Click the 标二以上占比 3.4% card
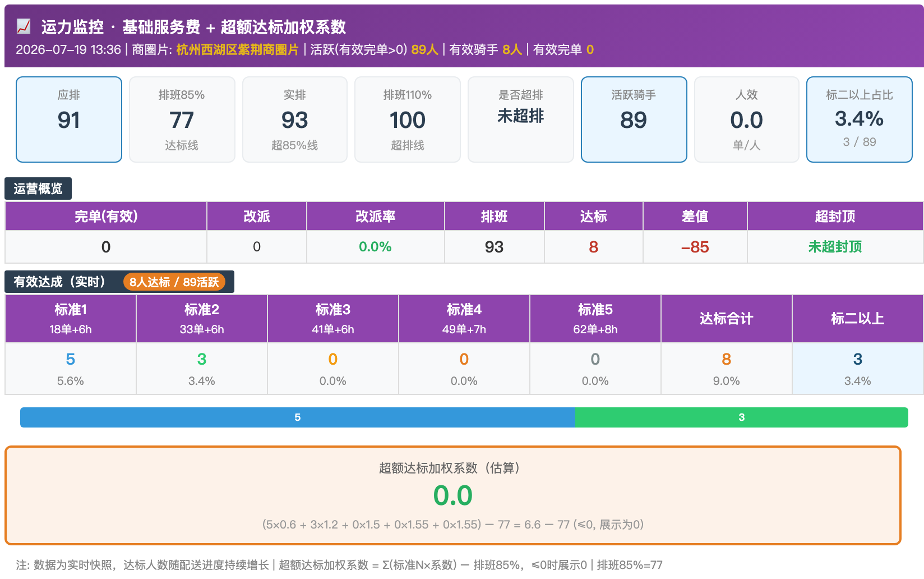This screenshot has height=579, width=924. click(860, 120)
